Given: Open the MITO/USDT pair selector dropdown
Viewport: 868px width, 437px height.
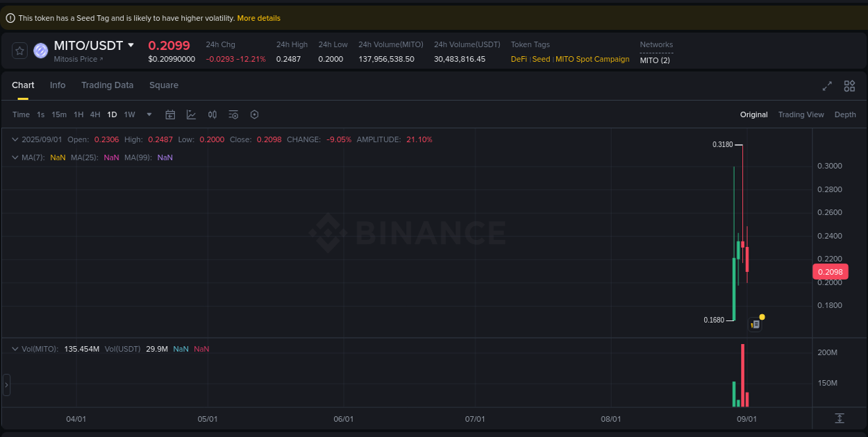Looking at the screenshot, I should pyautogui.click(x=132, y=45).
